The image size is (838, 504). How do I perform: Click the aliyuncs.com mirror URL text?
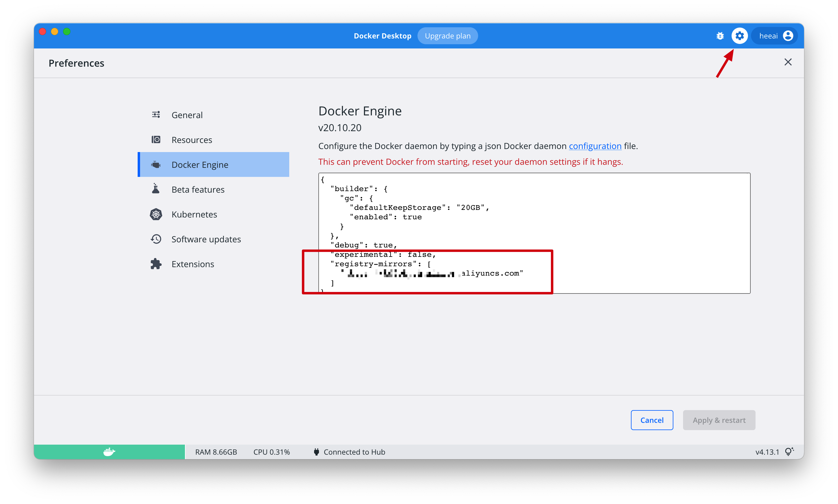tap(432, 274)
